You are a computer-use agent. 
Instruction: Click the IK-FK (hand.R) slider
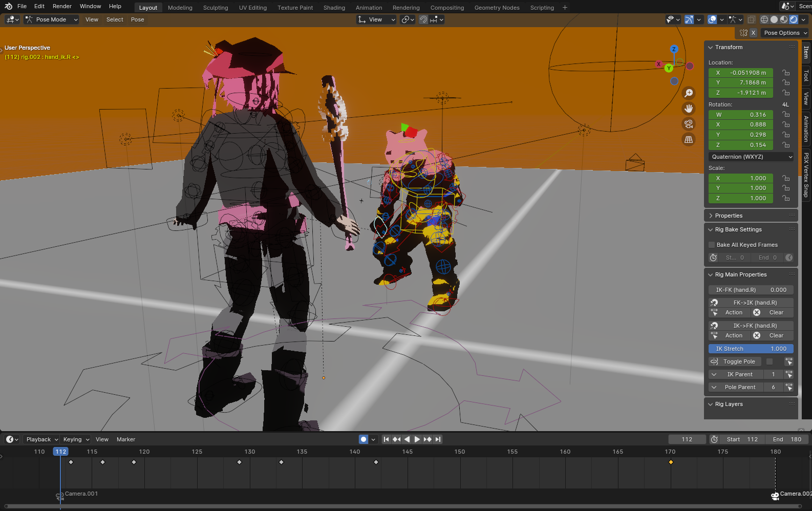click(x=751, y=290)
